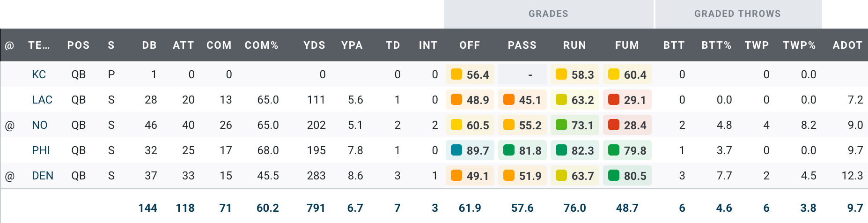Select the GRADES column group tab
Image resolution: width=868 pixels, height=223 pixels.
click(548, 14)
